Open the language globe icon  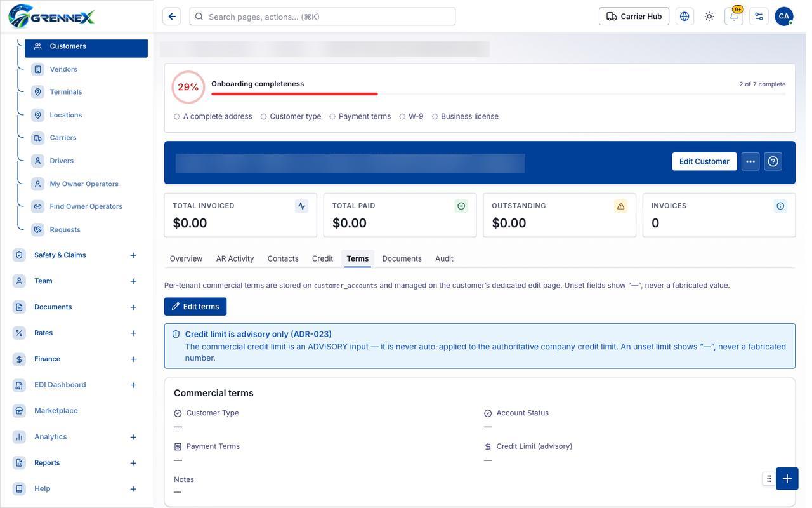[684, 17]
